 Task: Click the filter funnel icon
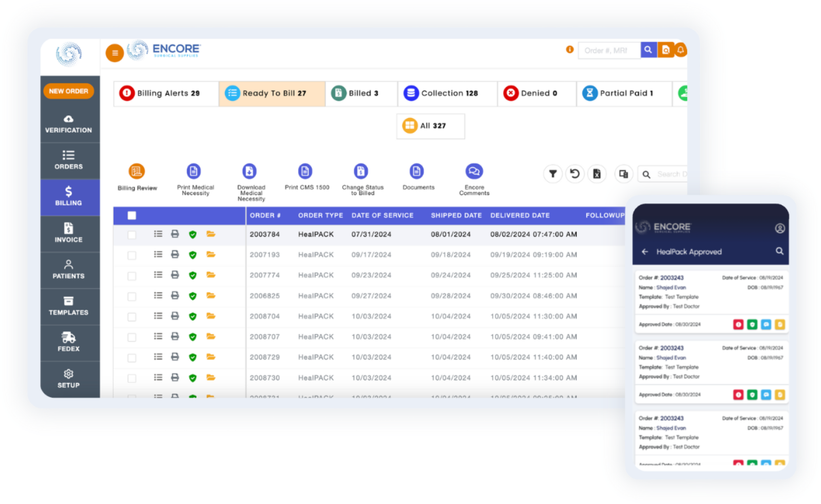[x=552, y=174]
